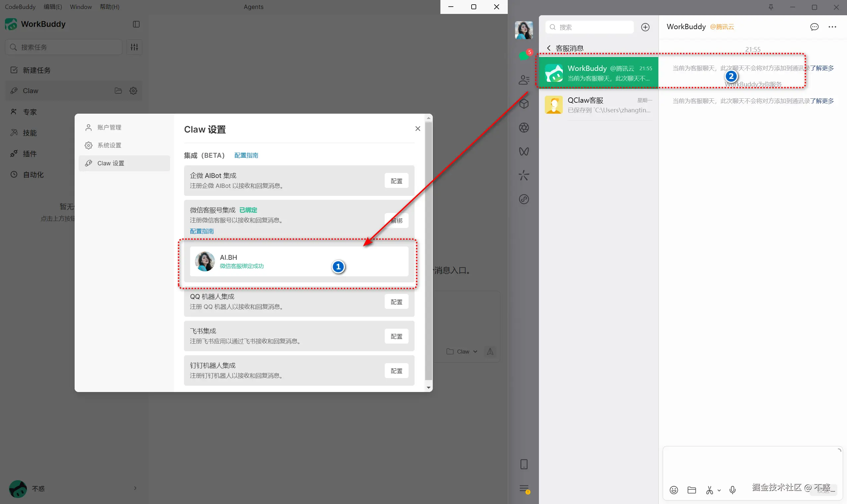Click the microphone voice input icon
Screen dimensions: 847x504
[732, 490]
